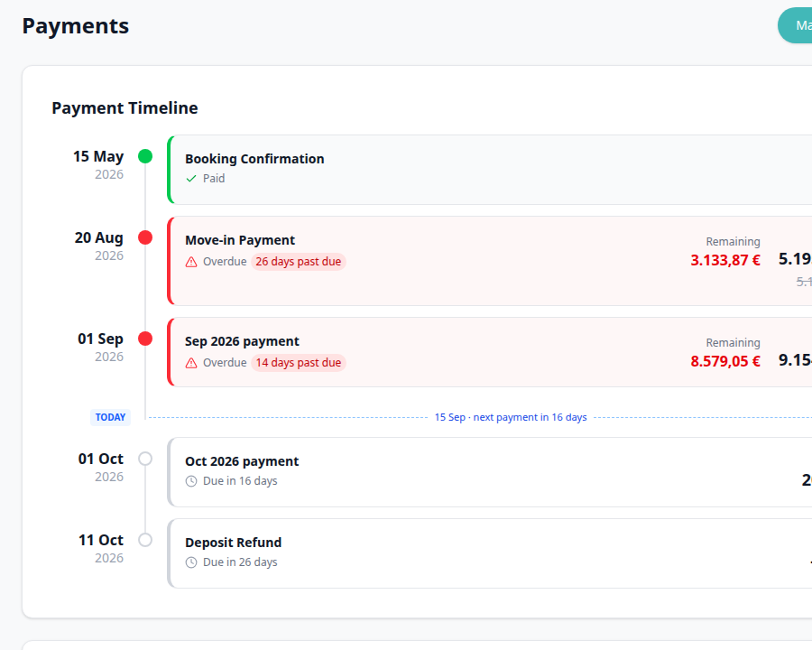Click the clock icon on Oct 2026 payment
The height and width of the screenshot is (650, 812).
point(191,481)
